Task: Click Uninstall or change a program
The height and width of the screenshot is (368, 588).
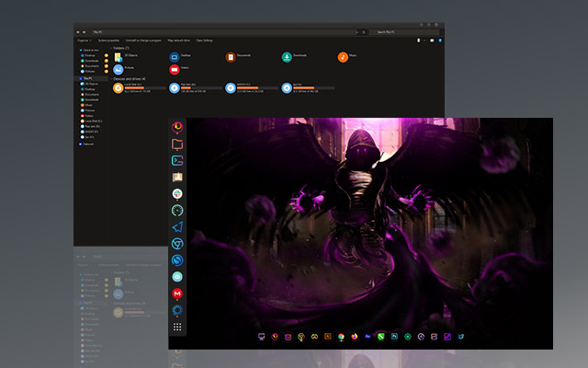Action: coord(143,40)
